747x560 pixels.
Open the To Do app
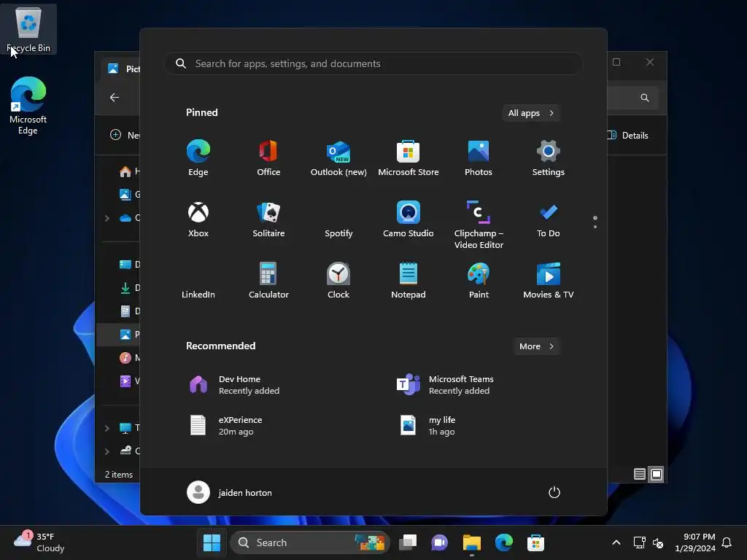click(x=549, y=219)
